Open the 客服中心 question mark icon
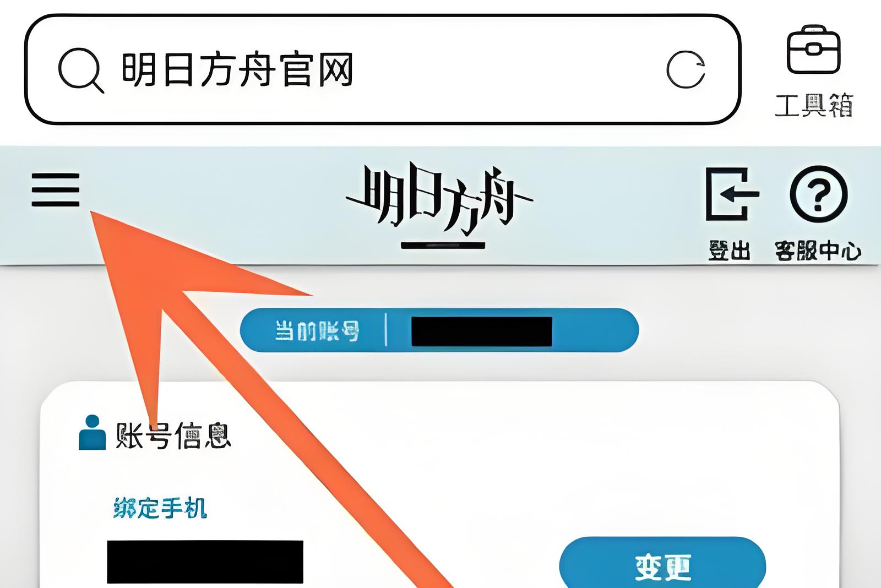Screen dimensions: 881x588 [x=819, y=194]
